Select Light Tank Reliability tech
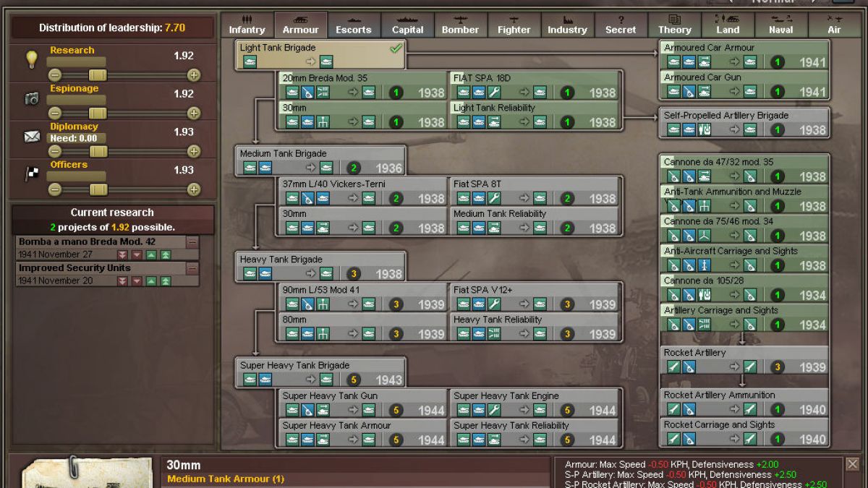 (535, 115)
